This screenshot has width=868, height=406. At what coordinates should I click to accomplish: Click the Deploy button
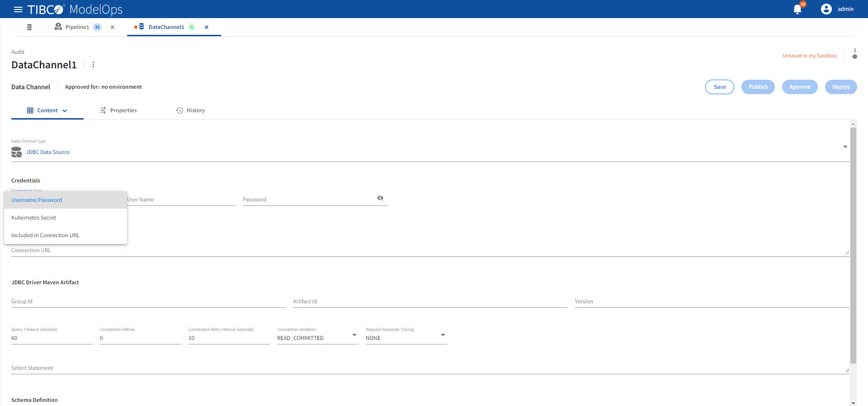point(841,87)
